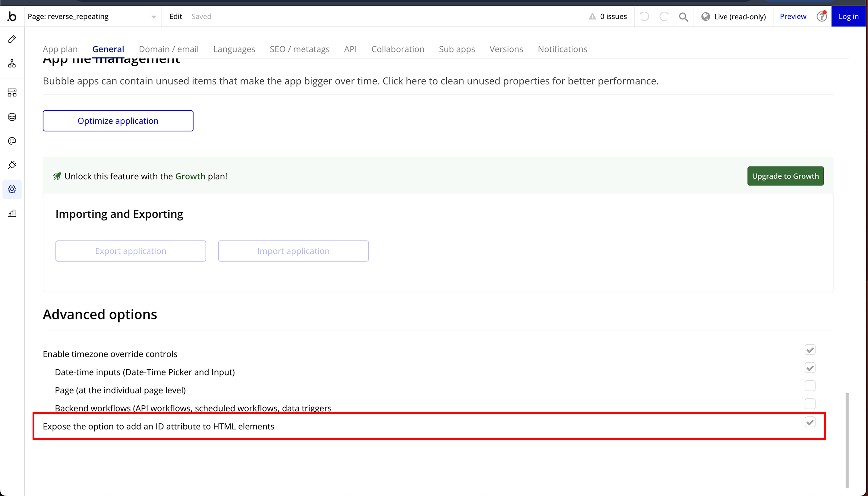The width and height of the screenshot is (868, 496).
Task: Expand the page selector dropdown arrow
Action: 153,17
